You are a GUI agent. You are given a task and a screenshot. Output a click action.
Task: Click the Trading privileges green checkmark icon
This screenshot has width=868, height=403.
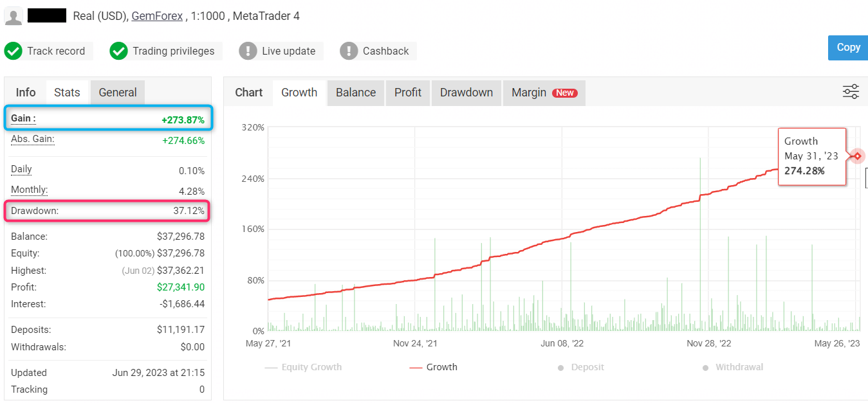pos(118,51)
